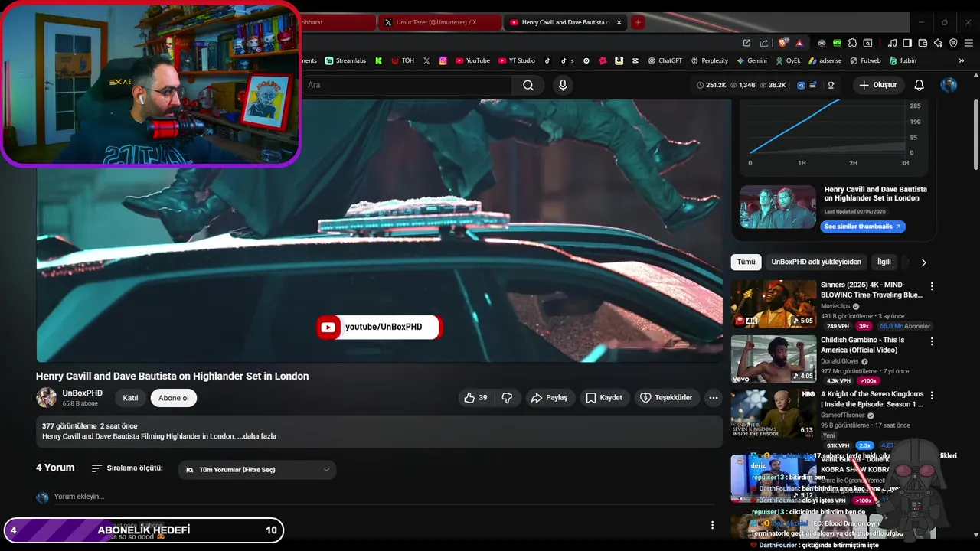Viewport: 980px width, 551px height.
Task: Open Childish Gambino This Is America thumbnail
Action: click(773, 359)
